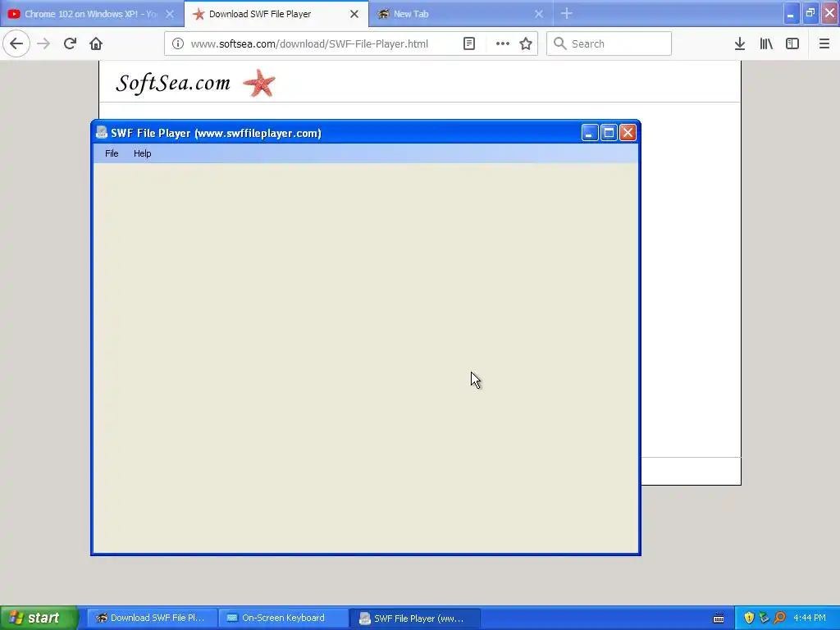Close the Chrome 102 on Windows XP tab
The width and height of the screenshot is (840, 630).
pos(169,14)
